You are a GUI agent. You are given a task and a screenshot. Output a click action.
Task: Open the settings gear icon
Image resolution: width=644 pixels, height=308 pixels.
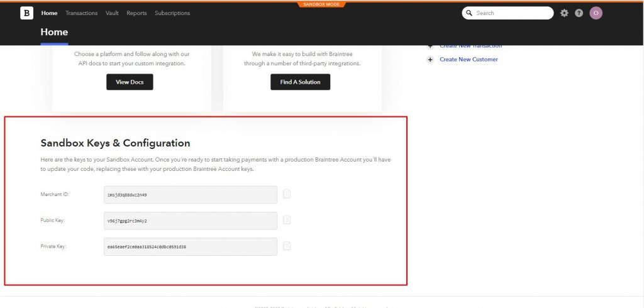(564, 13)
